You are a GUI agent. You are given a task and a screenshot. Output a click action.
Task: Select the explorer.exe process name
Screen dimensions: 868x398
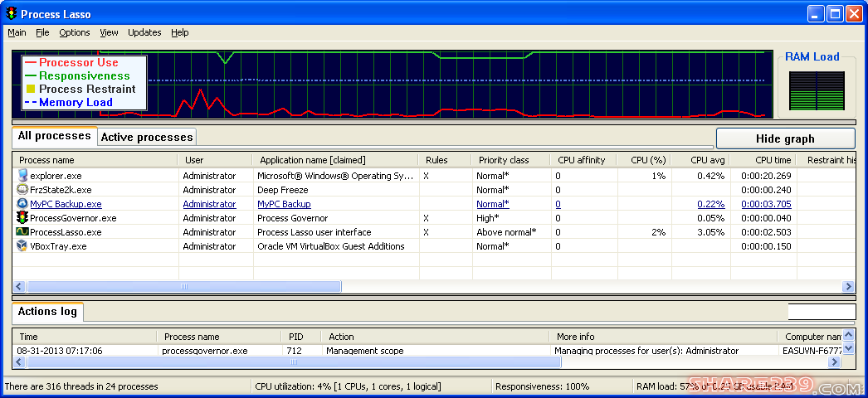click(x=56, y=176)
